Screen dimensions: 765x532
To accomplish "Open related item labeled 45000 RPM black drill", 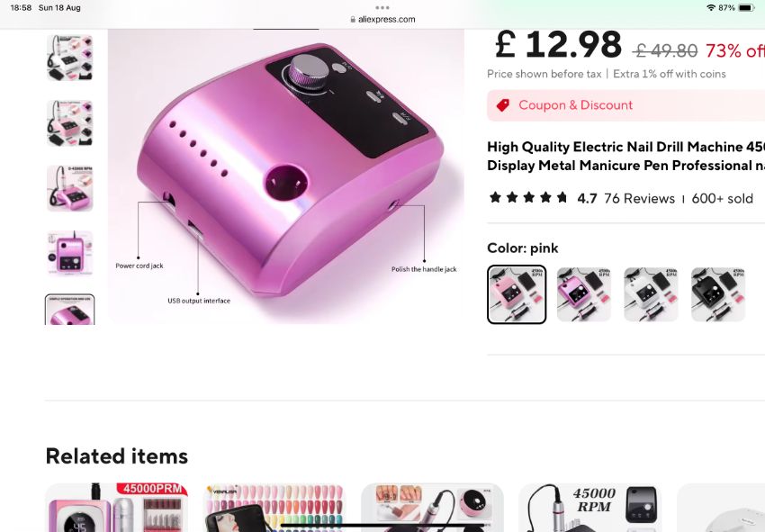I will pyautogui.click(x=589, y=508).
